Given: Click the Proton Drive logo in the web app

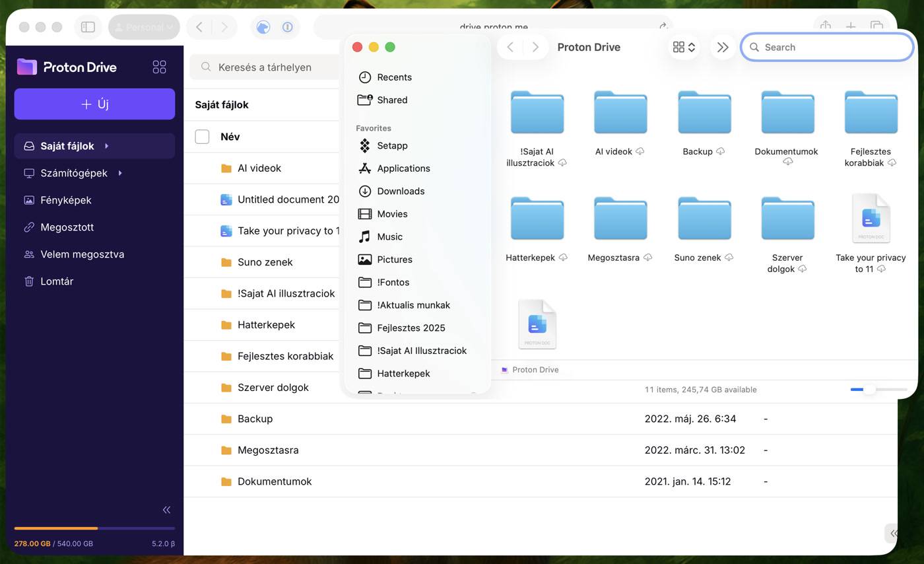Looking at the screenshot, I should [67, 67].
